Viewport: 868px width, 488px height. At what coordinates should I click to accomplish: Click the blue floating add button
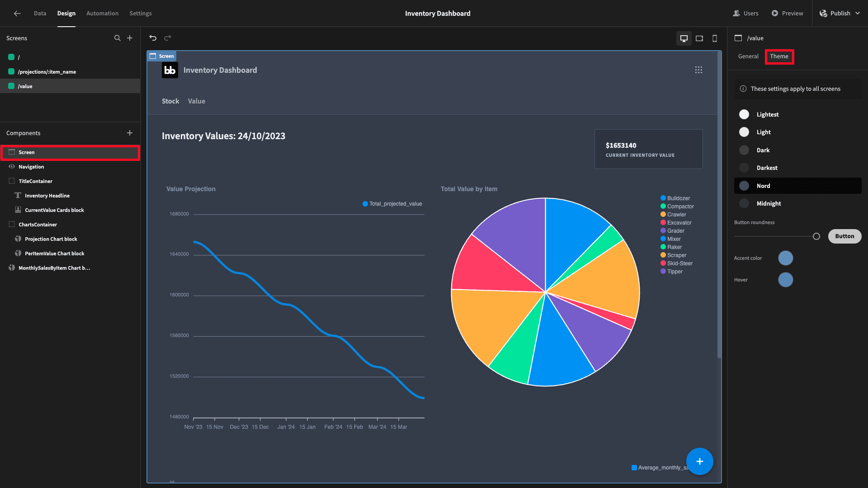click(699, 461)
